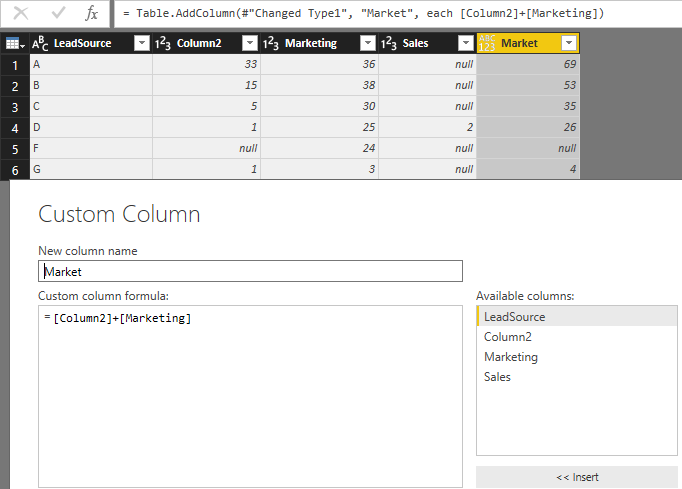Click Marketing cell with value 38

pyautogui.click(x=319, y=85)
